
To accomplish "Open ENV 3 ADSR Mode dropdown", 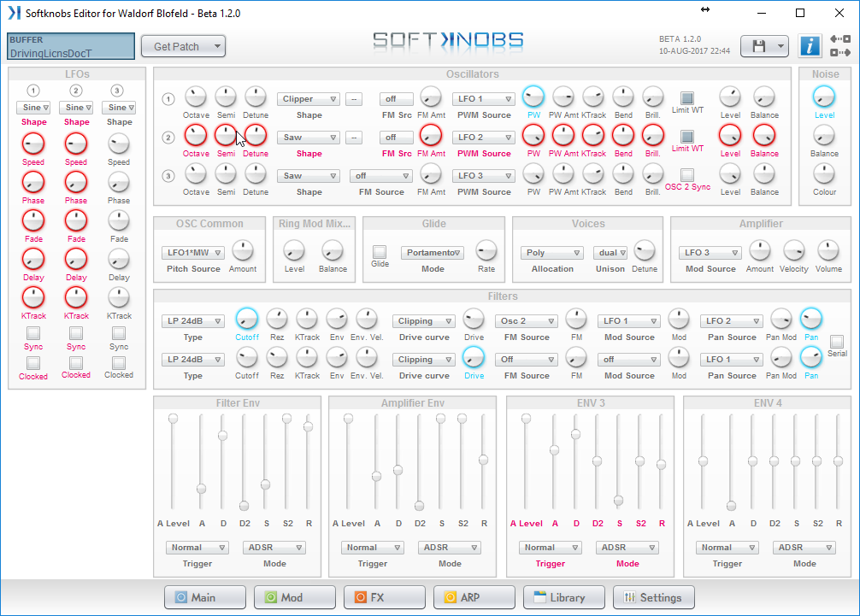I will click(628, 548).
